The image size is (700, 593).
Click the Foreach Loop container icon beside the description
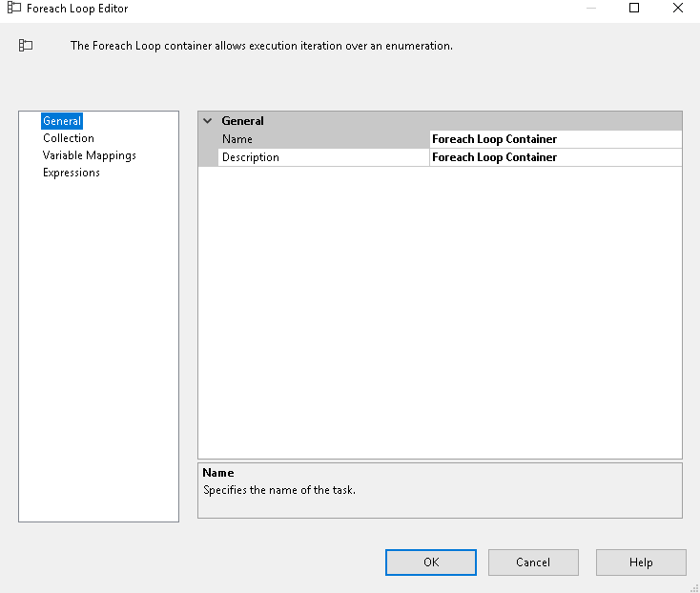tap(26, 45)
